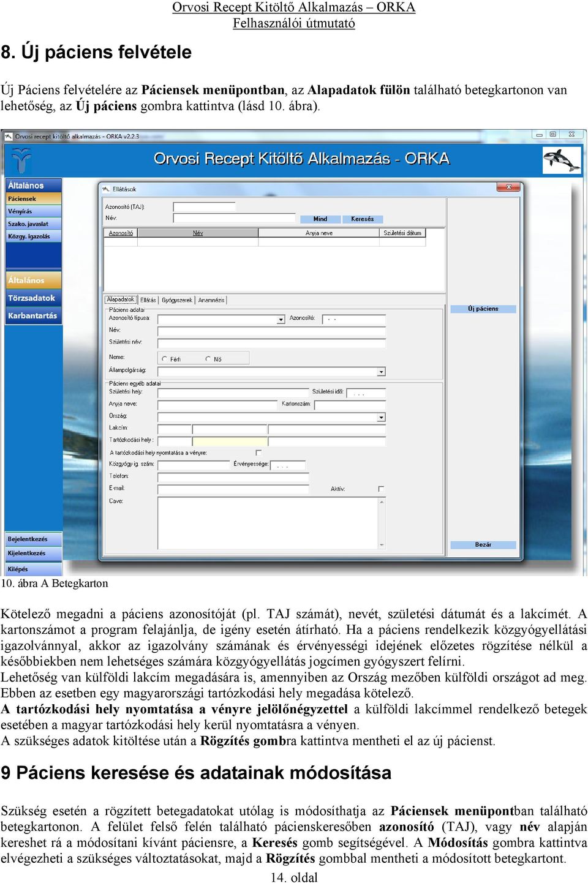The width and height of the screenshot is (588, 883).
Task: Select Szako. javaslat in the sidebar
Action: [x=34, y=224]
